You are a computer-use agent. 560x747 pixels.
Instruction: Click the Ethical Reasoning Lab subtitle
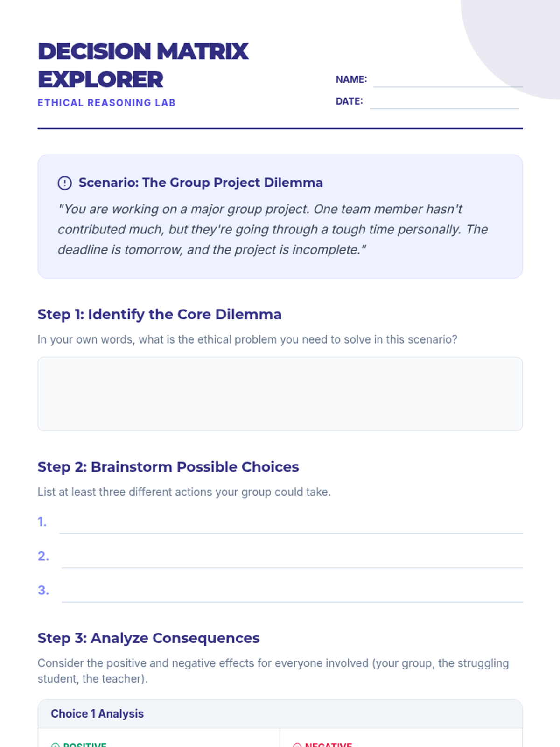point(106,103)
